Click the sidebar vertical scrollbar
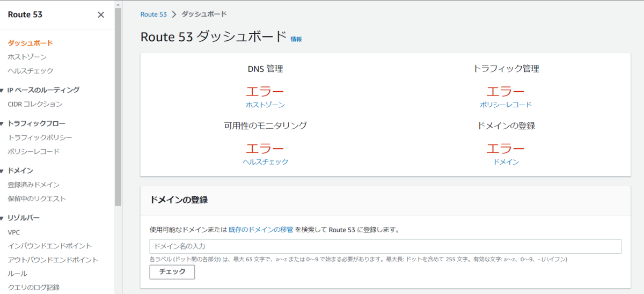The width and height of the screenshot is (644, 294). (x=118, y=107)
